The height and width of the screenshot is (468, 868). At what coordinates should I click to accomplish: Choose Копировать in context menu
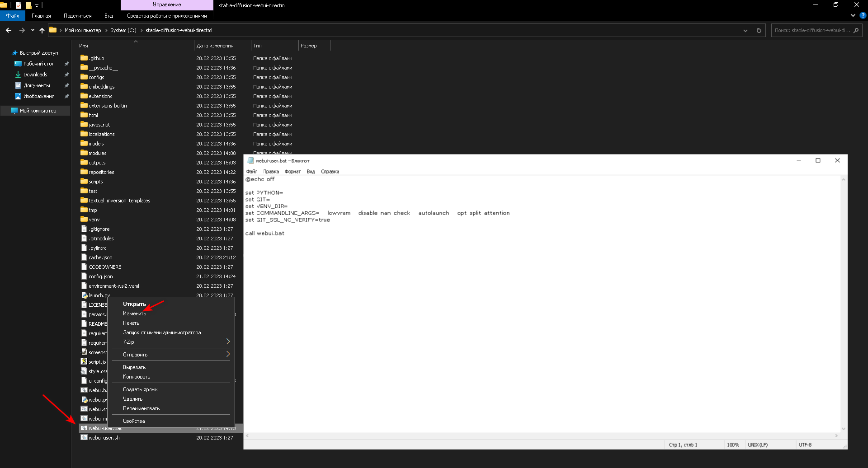click(x=171, y=377)
